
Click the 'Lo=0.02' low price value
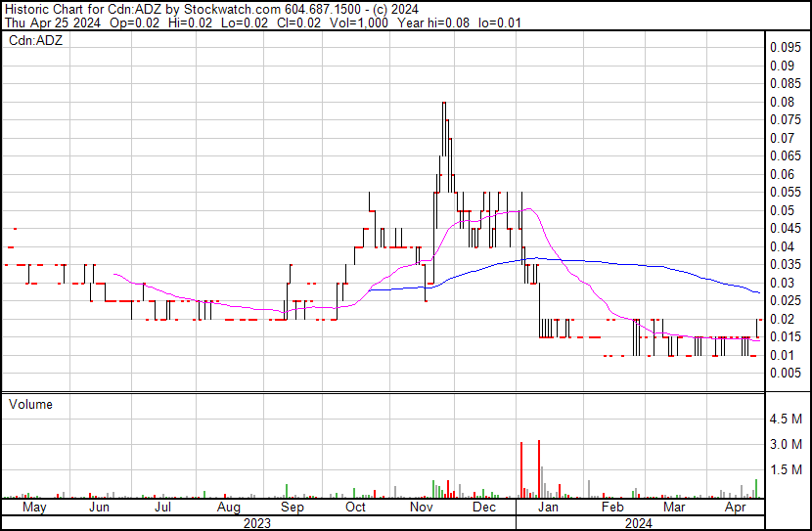coord(245,22)
